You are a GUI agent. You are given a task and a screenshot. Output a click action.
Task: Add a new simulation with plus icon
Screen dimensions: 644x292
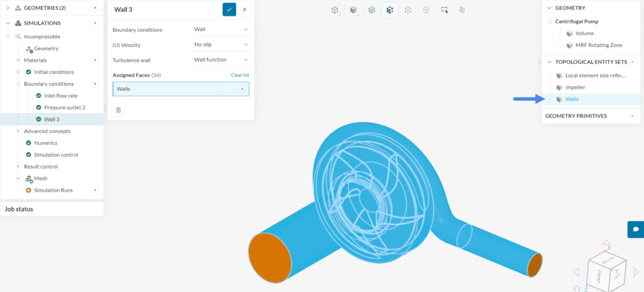pyautogui.click(x=95, y=23)
